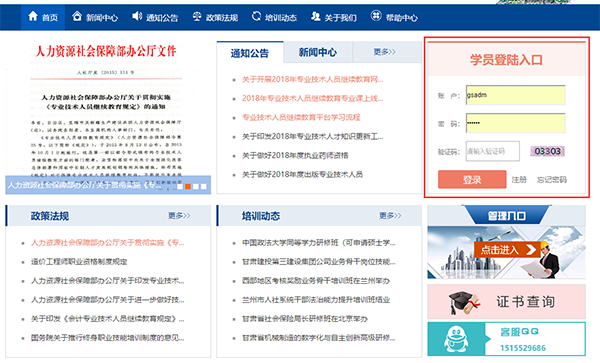Click the graduation cap certificate icon
Image resolution: width=600 pixels, height=363 pixels.
464,303
